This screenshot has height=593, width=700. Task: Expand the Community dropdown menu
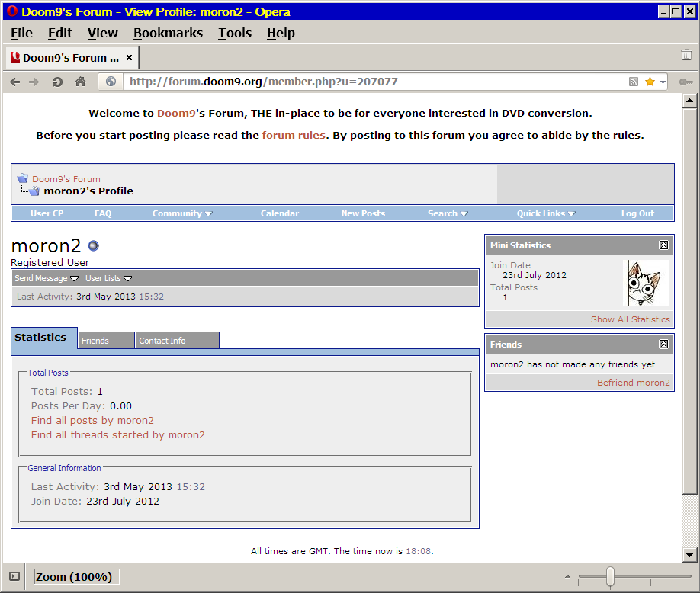(x=182, y=213)
